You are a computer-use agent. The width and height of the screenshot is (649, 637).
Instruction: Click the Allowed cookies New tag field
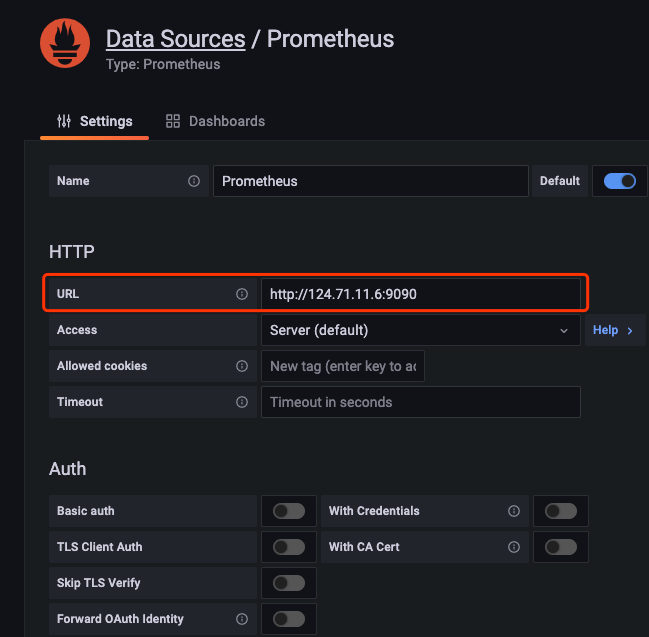click(x=343, y=366)
